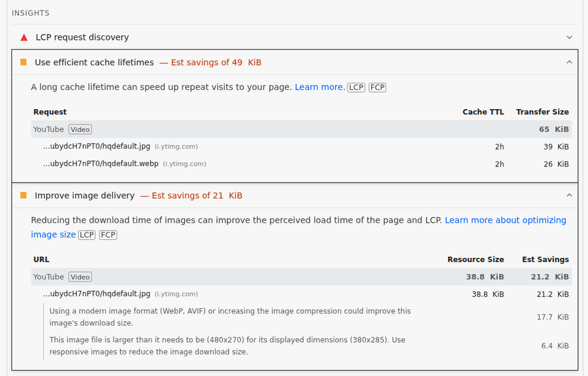This screenshot has width=588, height=376.
Task: Click orange square icon beside efficient cache lifetimes
Action: coord(24,62)
